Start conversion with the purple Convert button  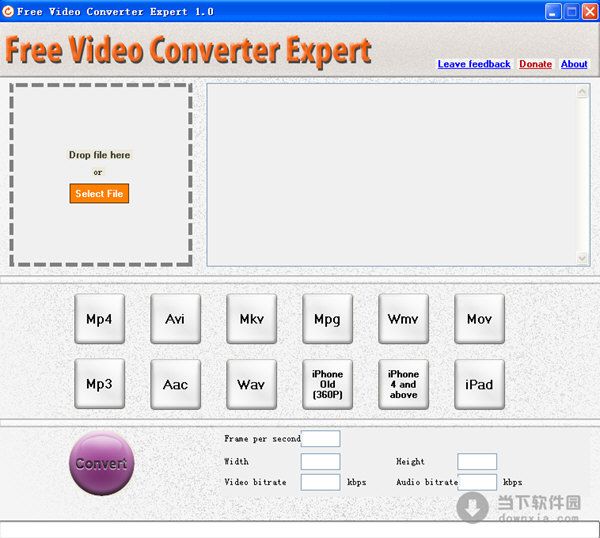click(101, 463)
